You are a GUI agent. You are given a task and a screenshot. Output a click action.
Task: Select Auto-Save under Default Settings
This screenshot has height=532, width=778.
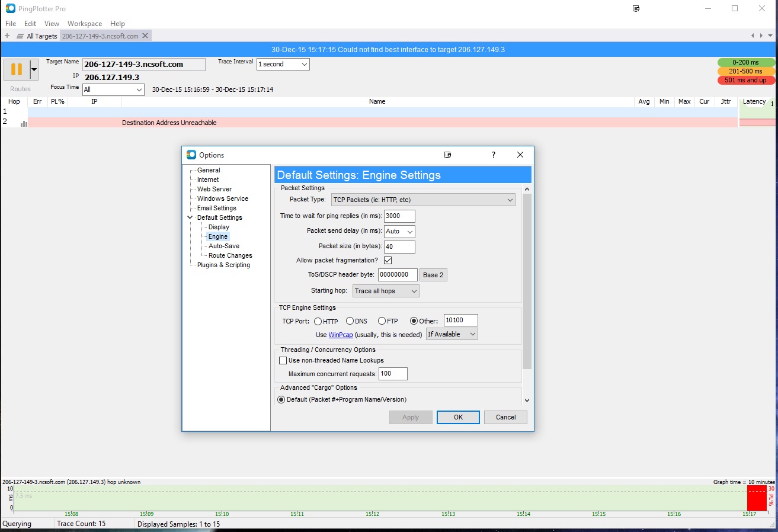[x=224, y=246]
